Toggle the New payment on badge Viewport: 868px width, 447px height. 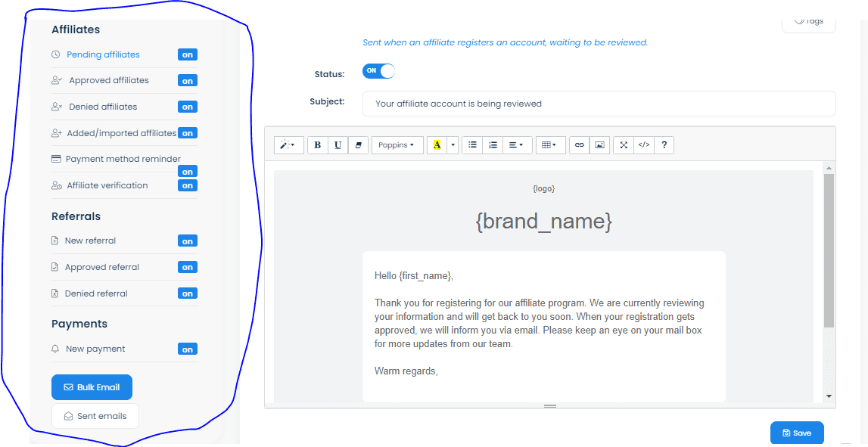[188, 349]
